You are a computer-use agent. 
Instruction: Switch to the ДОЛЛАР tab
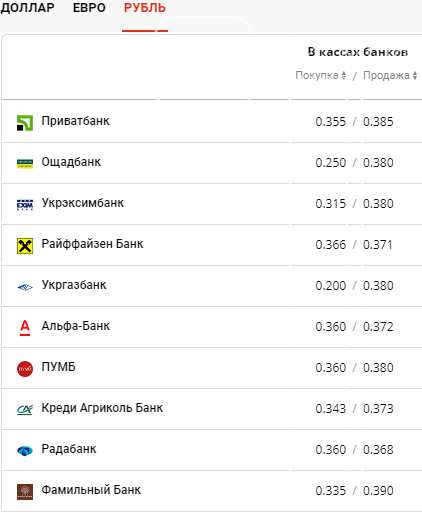pyautogui.click(x=27, y=8)
